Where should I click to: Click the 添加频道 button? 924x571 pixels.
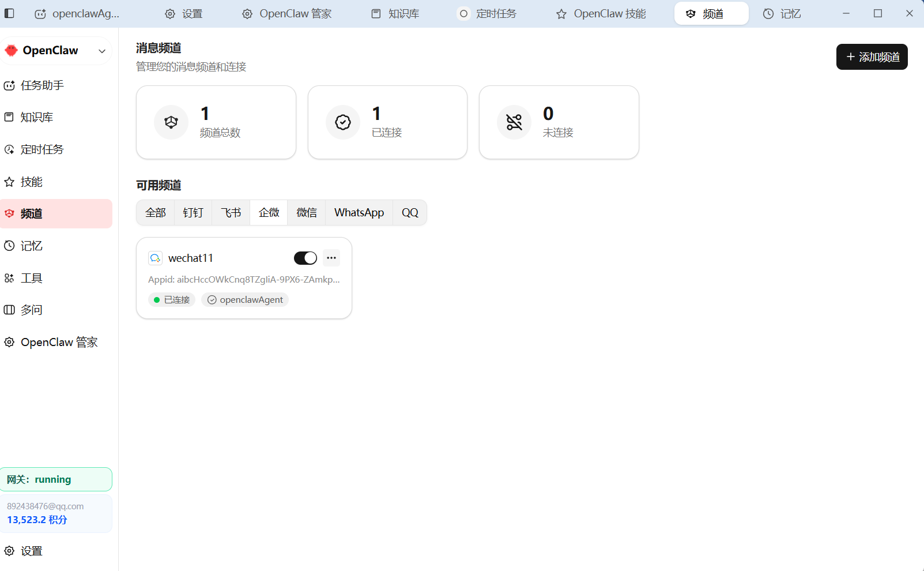point(872,57)
